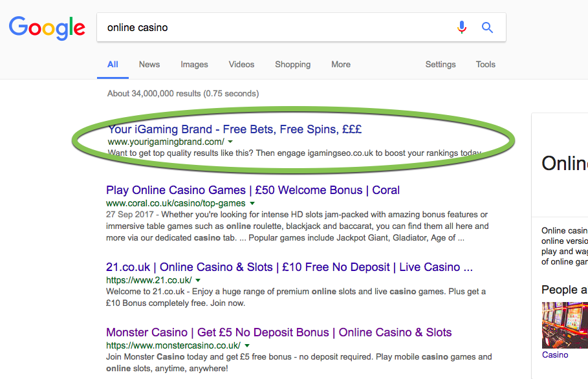This screenshot has width=588, height=379.
Task: Start voice search with microphone icon
Action: coord(462,27)
